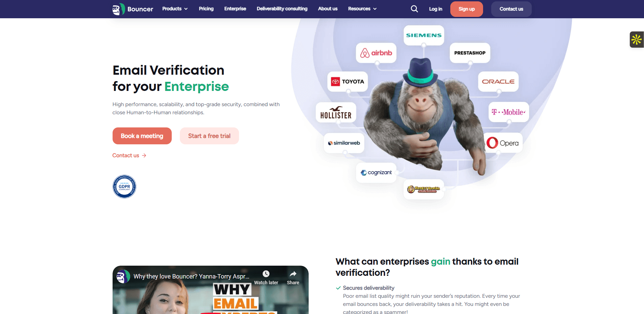Click the Toyota logo card
This screenshot has width=644, height=314.
348,81
